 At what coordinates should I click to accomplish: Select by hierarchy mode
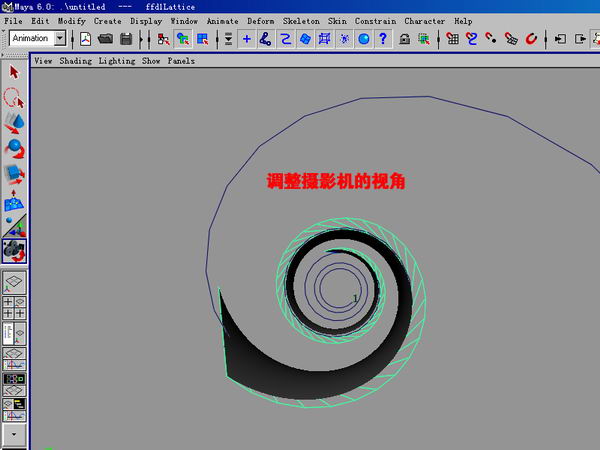click(164, 39)
